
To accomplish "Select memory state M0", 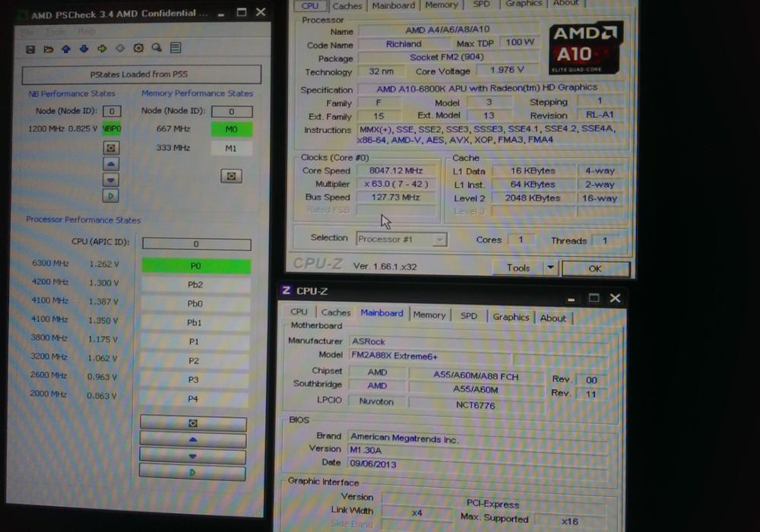I will click(232, 129).
